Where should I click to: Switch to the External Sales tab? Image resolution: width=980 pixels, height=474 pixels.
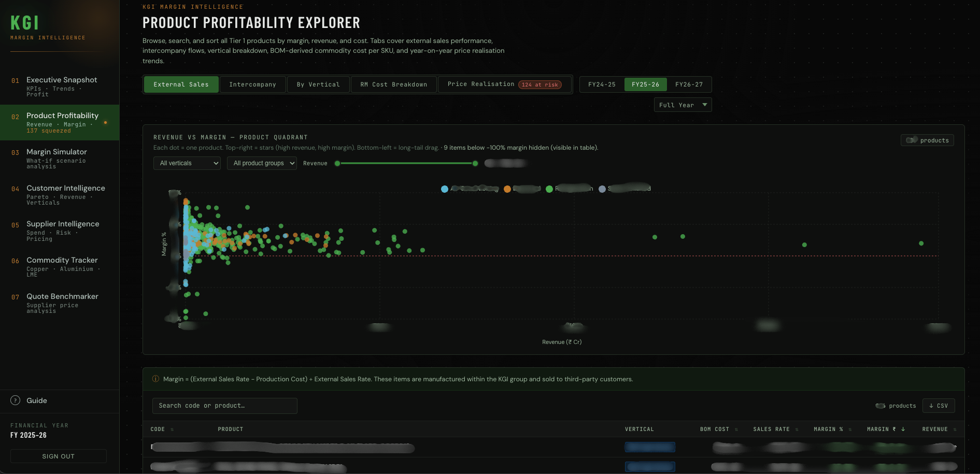coord(181,84)
